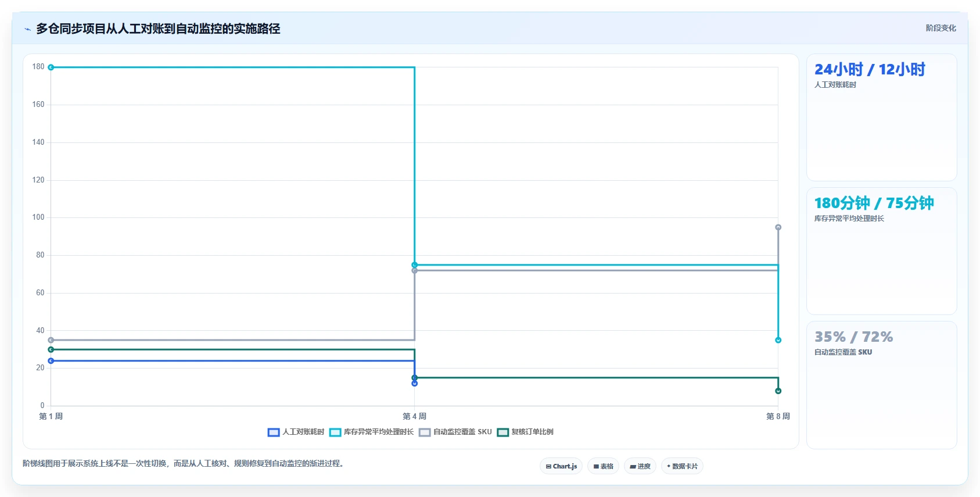The height and width of the screenshot is (497, 980).
Task: Open the 35% / 72% stat card
Action: (x=882, y=385)
